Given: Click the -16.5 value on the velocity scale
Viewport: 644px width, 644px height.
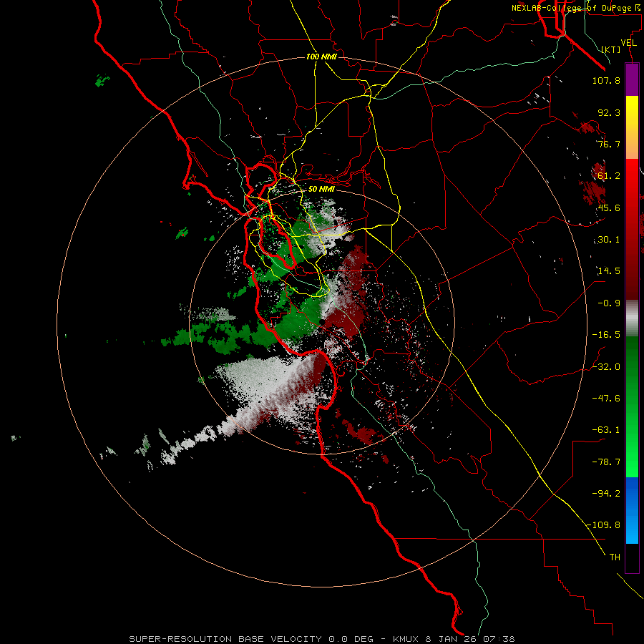Looking at the screenshot, I should pos(606,335).
